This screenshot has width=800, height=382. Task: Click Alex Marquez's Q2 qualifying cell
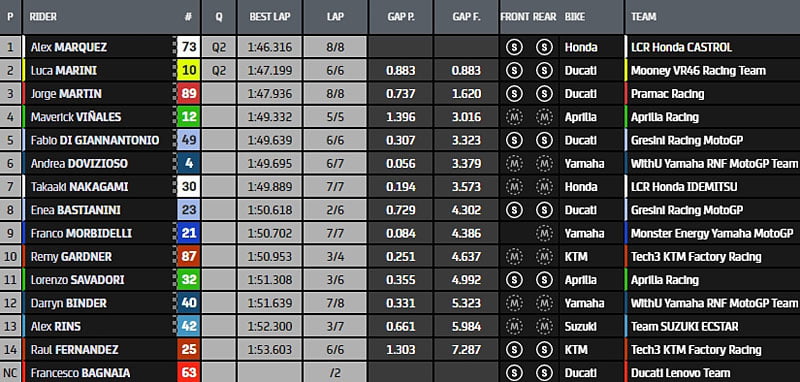[x=218, y=47]
